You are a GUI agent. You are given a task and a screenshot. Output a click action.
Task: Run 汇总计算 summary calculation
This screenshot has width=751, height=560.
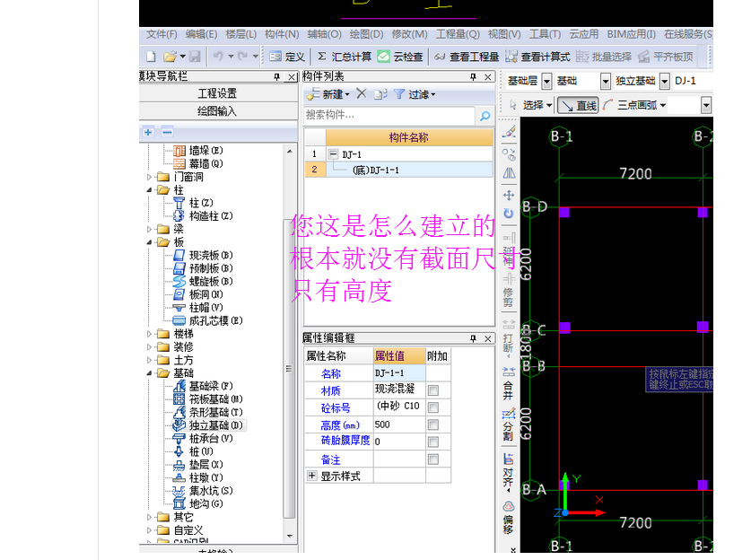tap(345, 57)
